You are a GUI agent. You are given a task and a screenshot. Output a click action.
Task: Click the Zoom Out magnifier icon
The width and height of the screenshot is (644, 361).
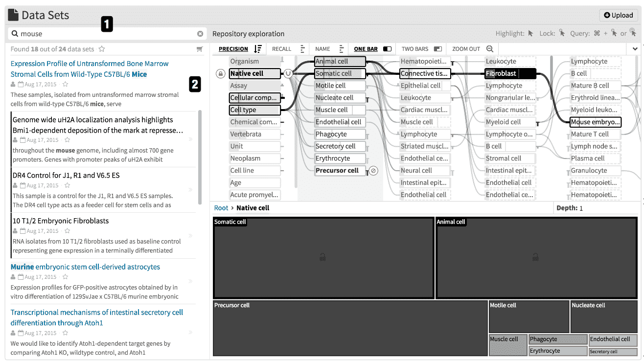(x=490, y=49)
